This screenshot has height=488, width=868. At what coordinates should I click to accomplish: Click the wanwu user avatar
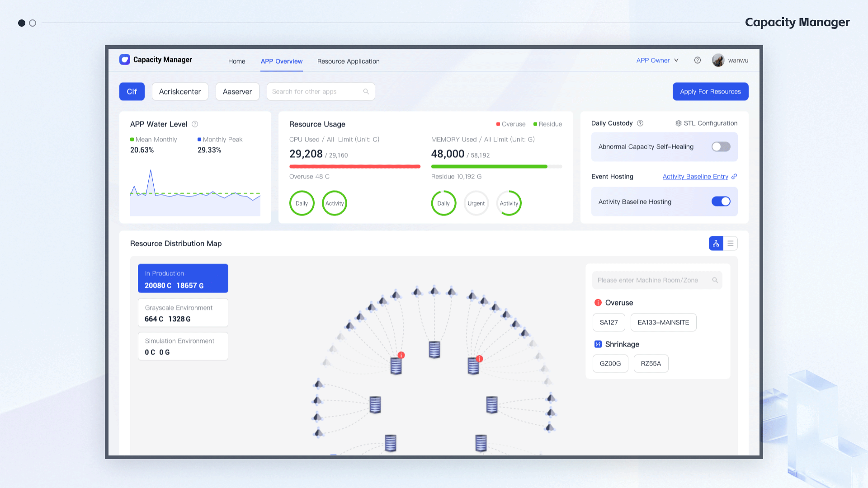click(x=718, y=60)
